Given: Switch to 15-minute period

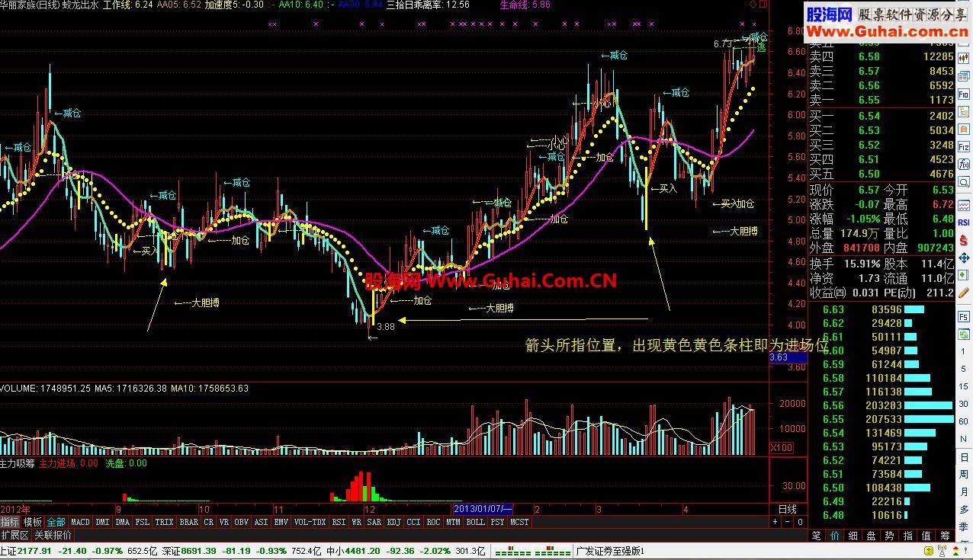Looking at the screenshot, I should click(964, 386).
